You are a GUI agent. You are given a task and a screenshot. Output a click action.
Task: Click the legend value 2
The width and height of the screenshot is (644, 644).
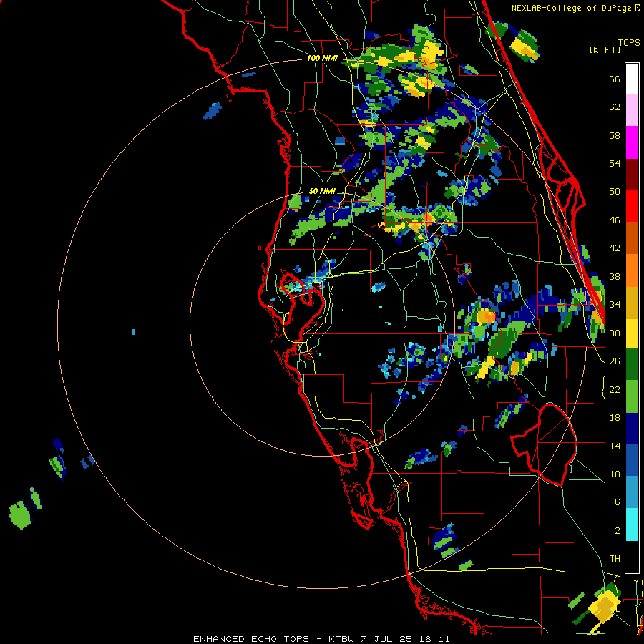tap(617, 531)
